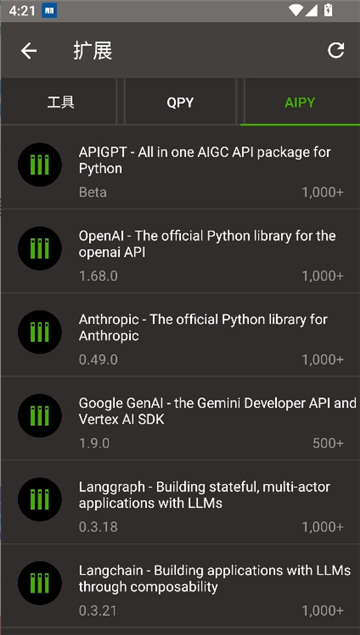Tap the Anthropic library icon
The image size is (360, 635).
(40, 332)
